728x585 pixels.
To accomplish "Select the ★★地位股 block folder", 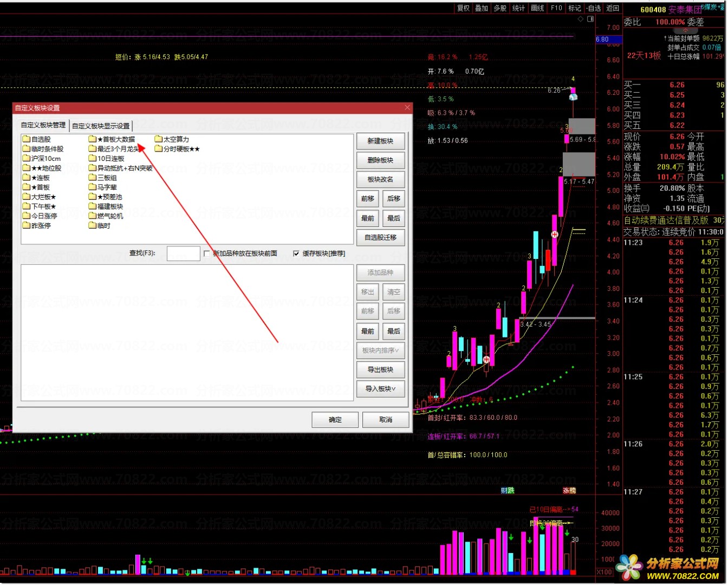I will pos(42,168).
